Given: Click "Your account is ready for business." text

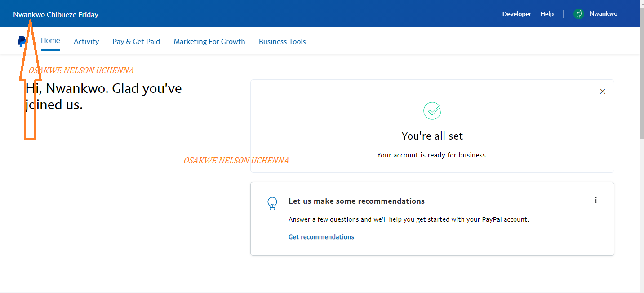Looking at the screenshot, I should point(432,155).
